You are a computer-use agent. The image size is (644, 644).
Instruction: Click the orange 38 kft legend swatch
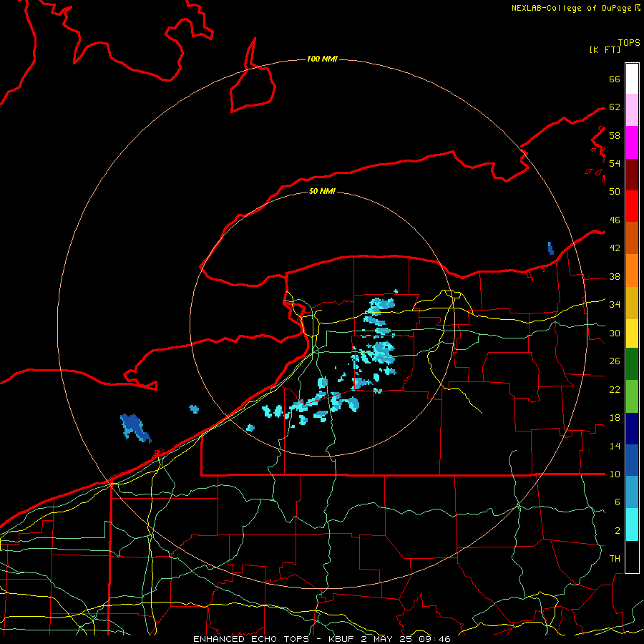coord(632,270)
